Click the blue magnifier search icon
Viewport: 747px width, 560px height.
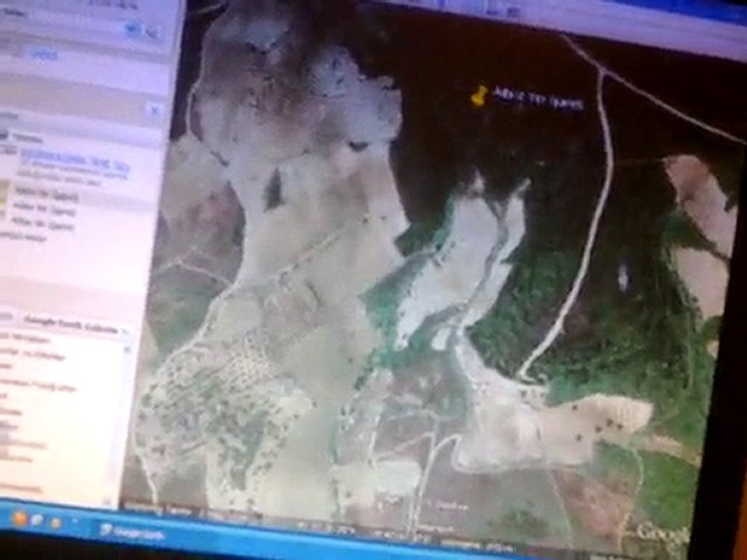(x=132, y=30)
